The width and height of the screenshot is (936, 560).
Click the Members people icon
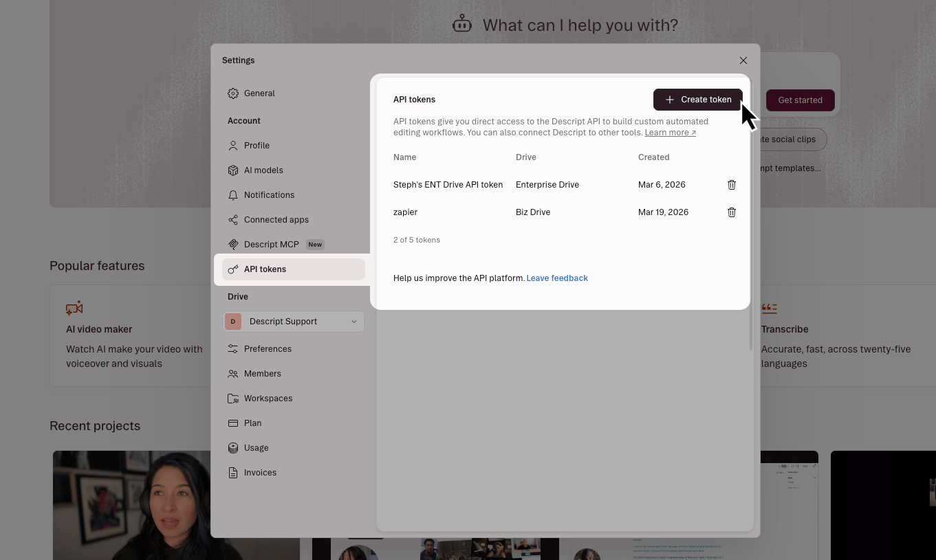pos(233,374)
